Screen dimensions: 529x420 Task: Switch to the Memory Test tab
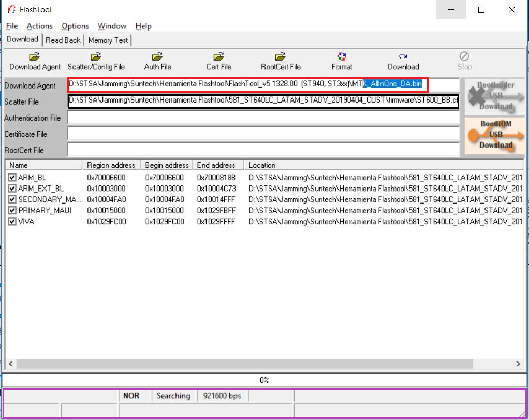click(108, 40)
